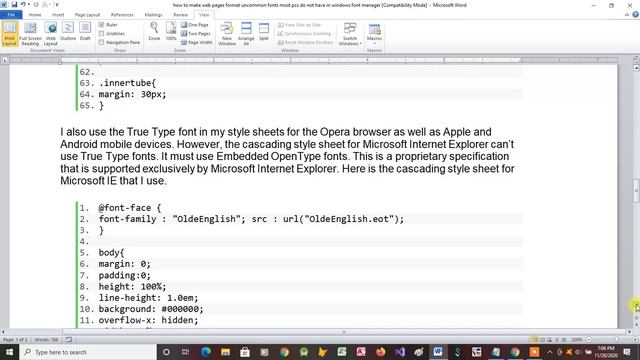Viewport: 640px width, 360px height.
Task: Open Task View on taskbar
Action: (185, 352)
